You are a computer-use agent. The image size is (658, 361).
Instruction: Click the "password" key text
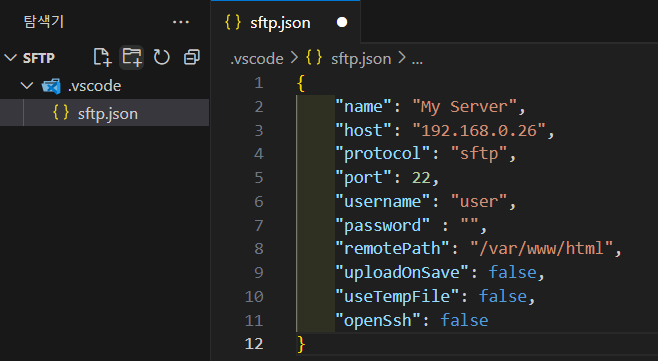pyautogui.click(x=382, y=226)
